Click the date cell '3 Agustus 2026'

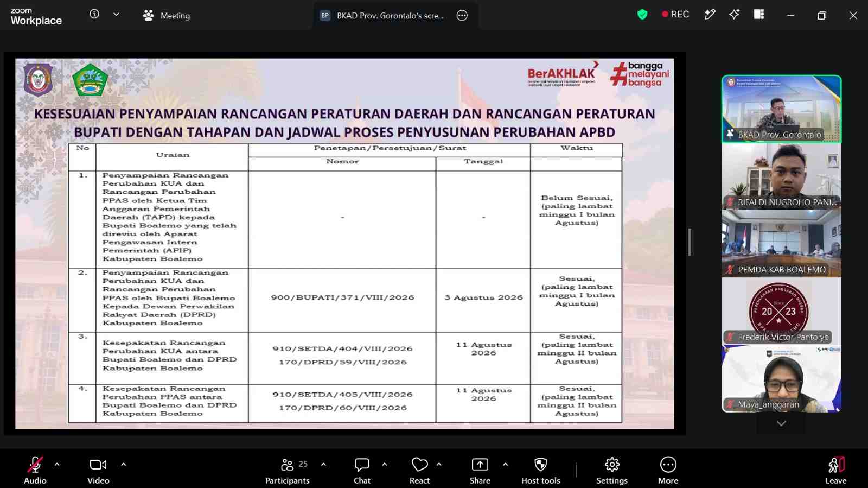pos(483,297)
